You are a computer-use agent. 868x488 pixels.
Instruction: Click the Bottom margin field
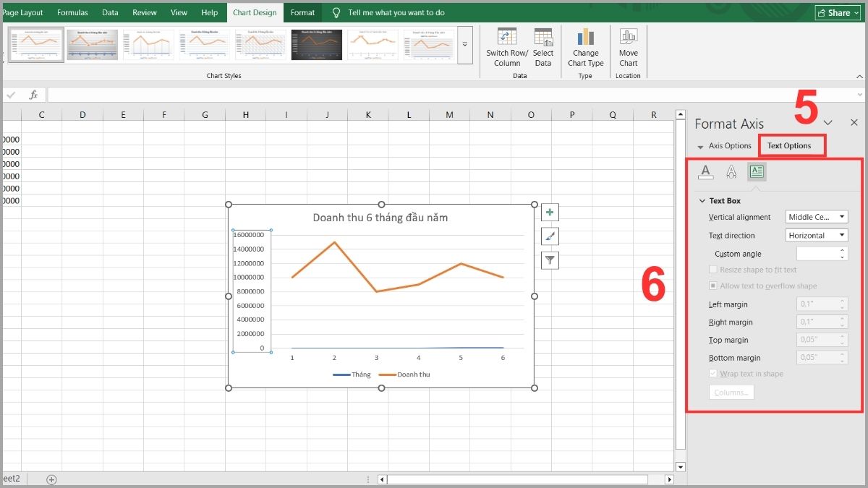tap(822, 357)
